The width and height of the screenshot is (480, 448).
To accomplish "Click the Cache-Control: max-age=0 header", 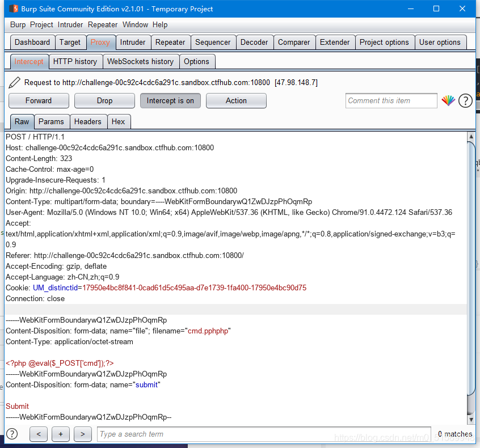I will click(49, 169).
